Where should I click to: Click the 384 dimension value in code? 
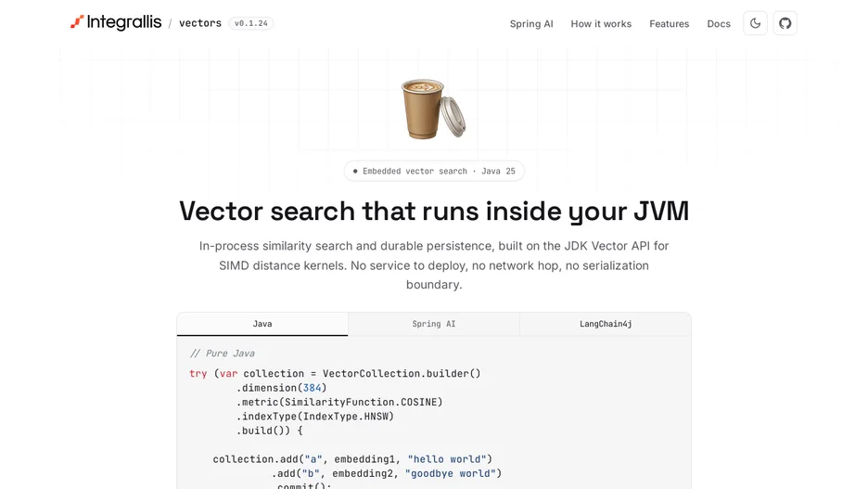[x=313, y=388]
